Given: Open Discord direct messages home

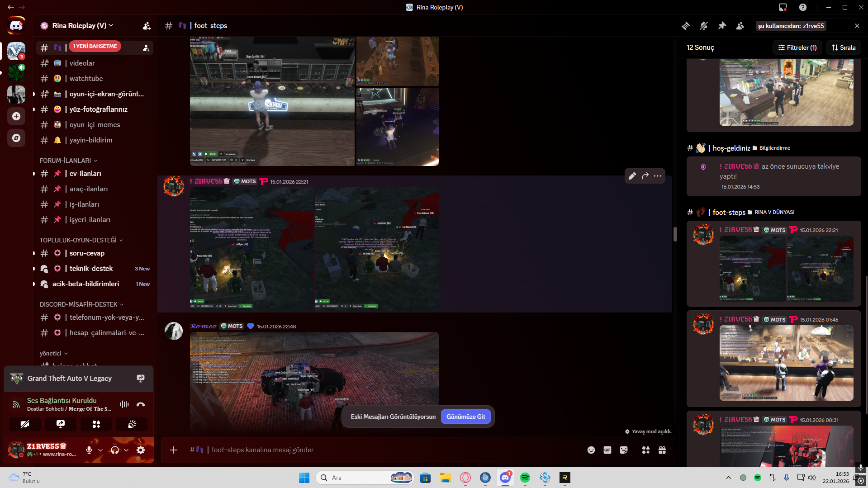Looking at the screenshot, I should coord(16,26).
